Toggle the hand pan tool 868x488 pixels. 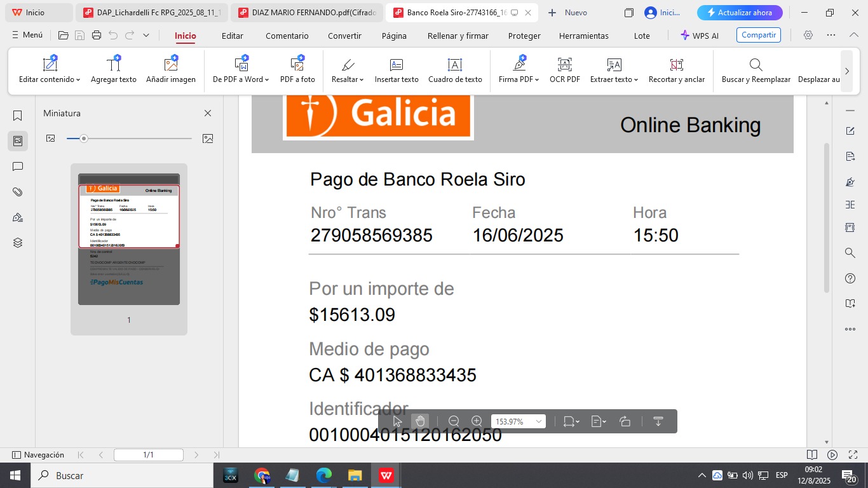point(420,421)
